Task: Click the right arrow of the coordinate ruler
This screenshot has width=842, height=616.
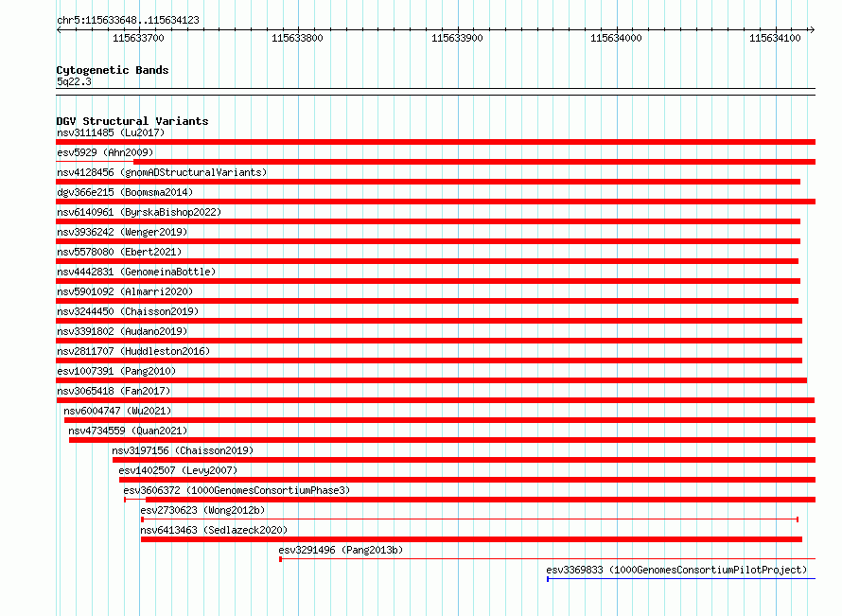Action: 813,30
